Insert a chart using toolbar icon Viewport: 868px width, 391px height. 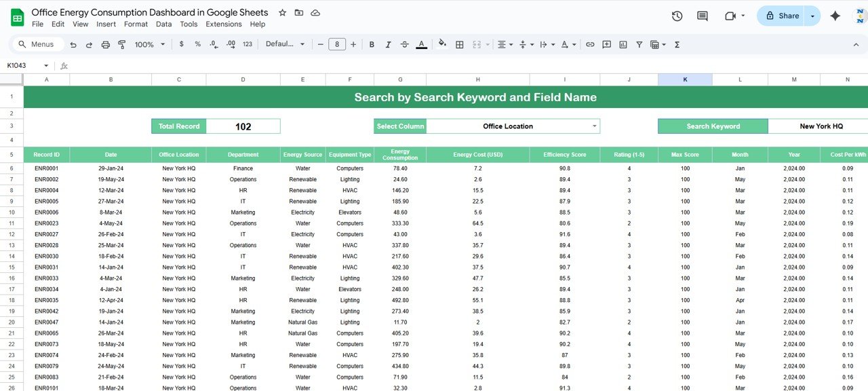click(x=623, y=44)
